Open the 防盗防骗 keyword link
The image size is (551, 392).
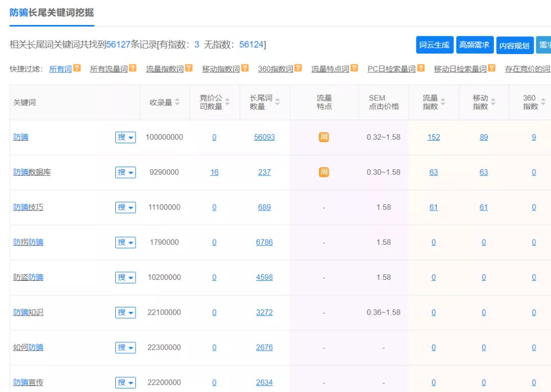pos(28,277)
